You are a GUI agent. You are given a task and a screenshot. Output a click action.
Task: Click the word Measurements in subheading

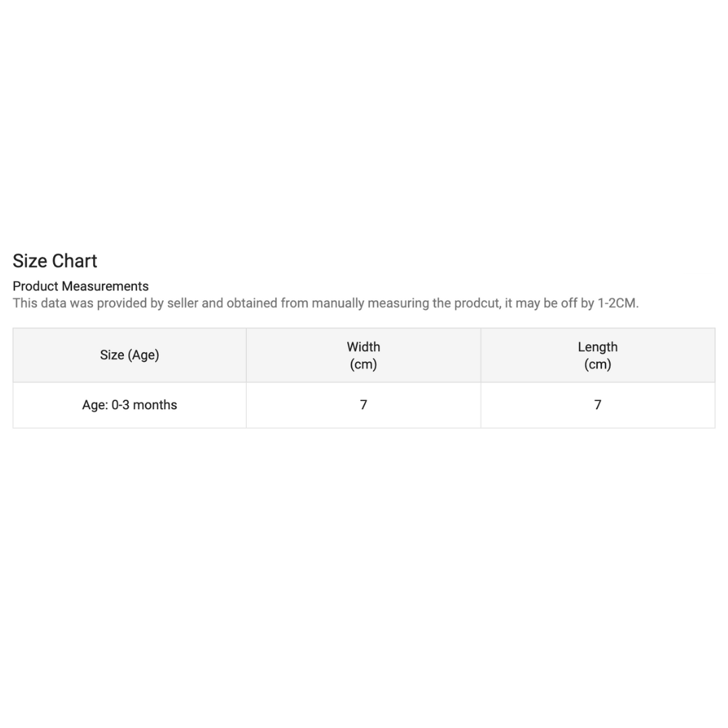[x=105, y=286]
